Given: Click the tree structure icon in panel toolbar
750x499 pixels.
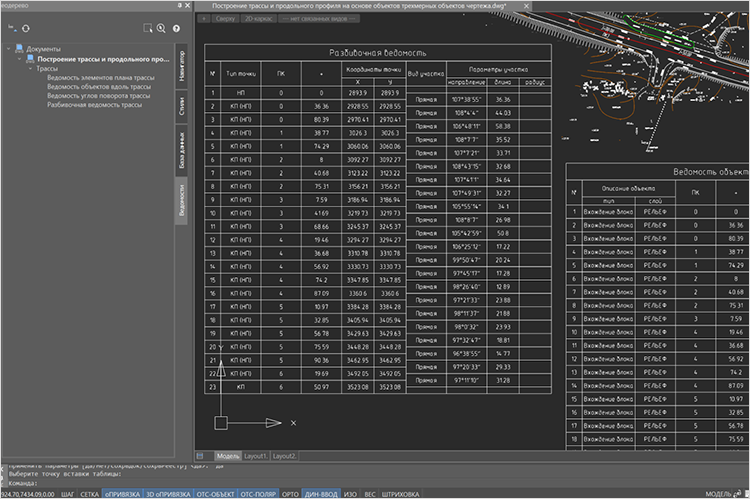Looking at the screenshot, I should point(10,29).
